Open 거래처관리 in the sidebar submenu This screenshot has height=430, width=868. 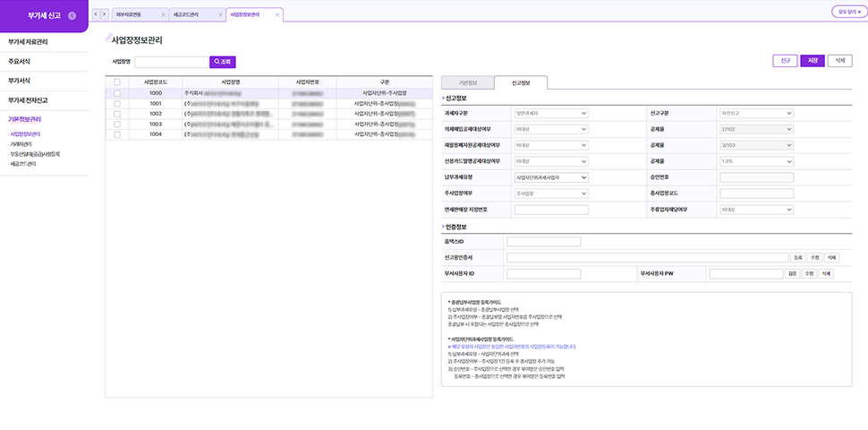21,143
